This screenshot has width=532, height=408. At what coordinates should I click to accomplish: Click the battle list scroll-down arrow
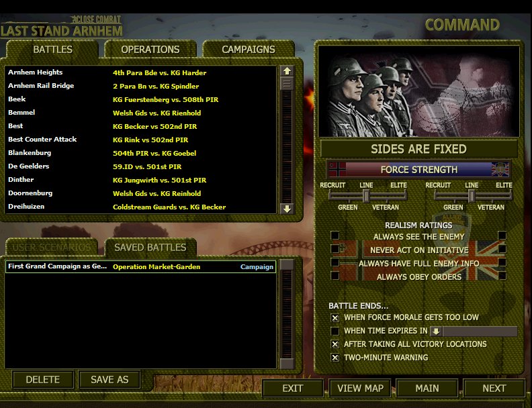click(x=287, y=209)
